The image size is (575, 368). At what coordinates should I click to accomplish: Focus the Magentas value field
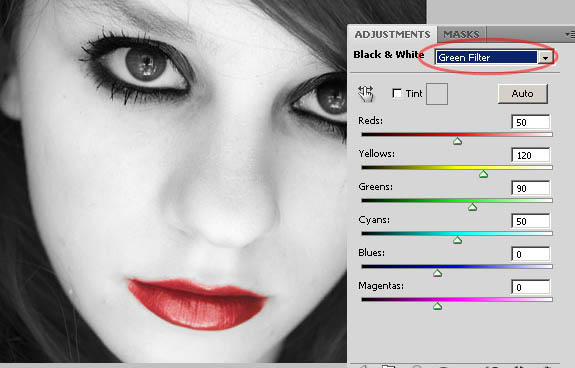coord(531,287)
